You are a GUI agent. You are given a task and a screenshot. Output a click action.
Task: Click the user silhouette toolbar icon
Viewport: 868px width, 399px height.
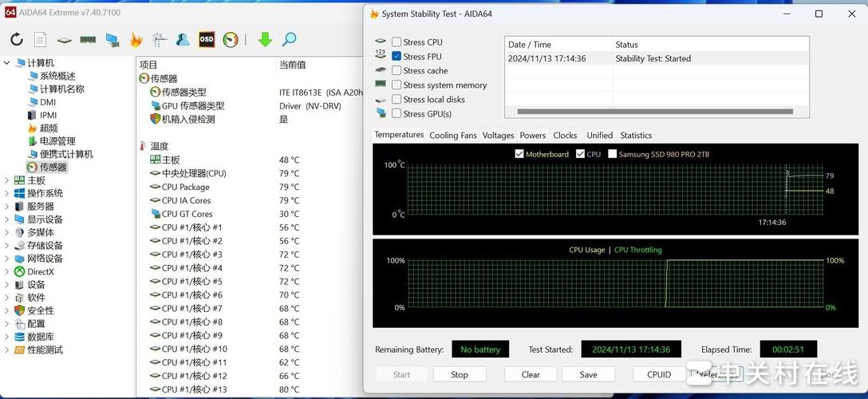pos(183,39)
